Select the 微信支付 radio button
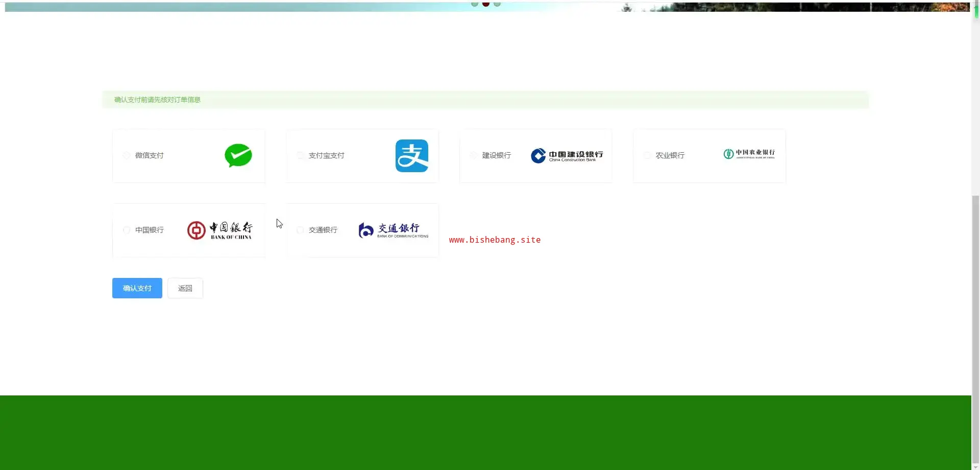The height and width of the screenshot is (470, 980). coord(127,155)
